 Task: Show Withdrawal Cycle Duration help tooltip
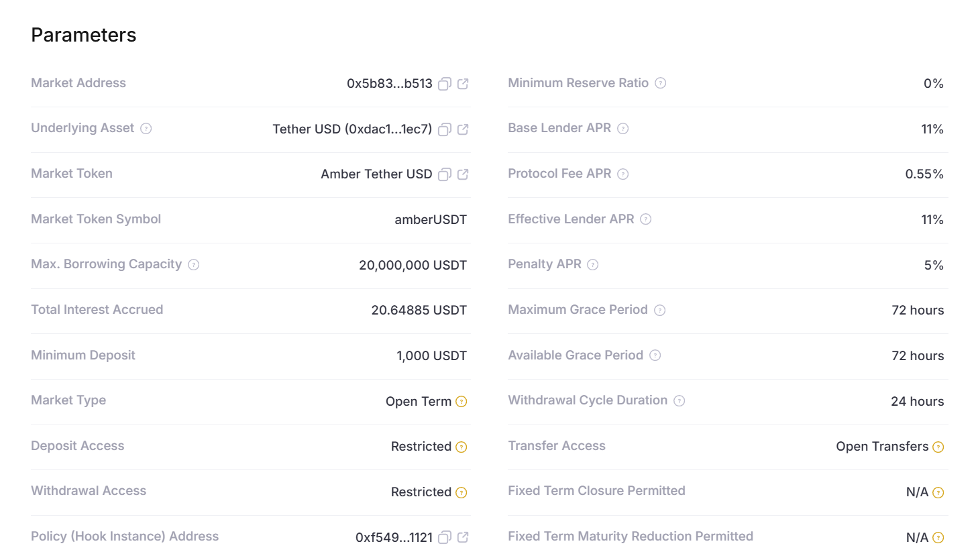pos(679,401)
